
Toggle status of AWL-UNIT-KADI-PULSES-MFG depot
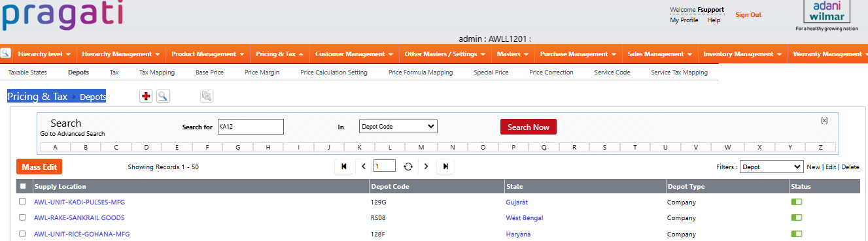[x=797, y=202]
